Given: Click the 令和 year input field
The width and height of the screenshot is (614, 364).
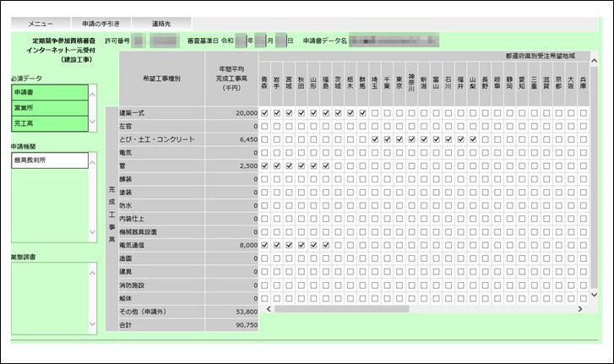Looking at the screenshot, I should [x=241, y=41].
